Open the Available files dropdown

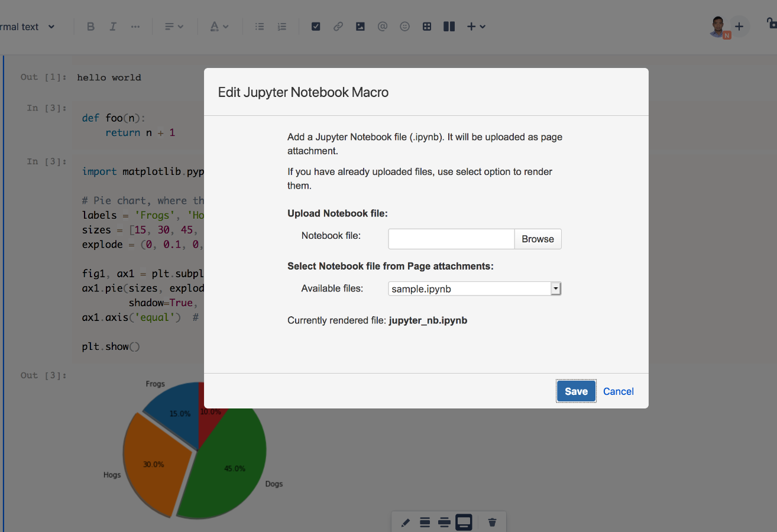555,288
